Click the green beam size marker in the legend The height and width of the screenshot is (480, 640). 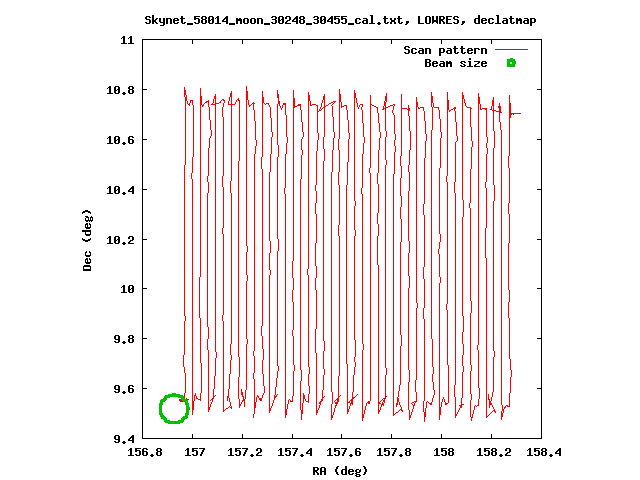tap(511, 63)
